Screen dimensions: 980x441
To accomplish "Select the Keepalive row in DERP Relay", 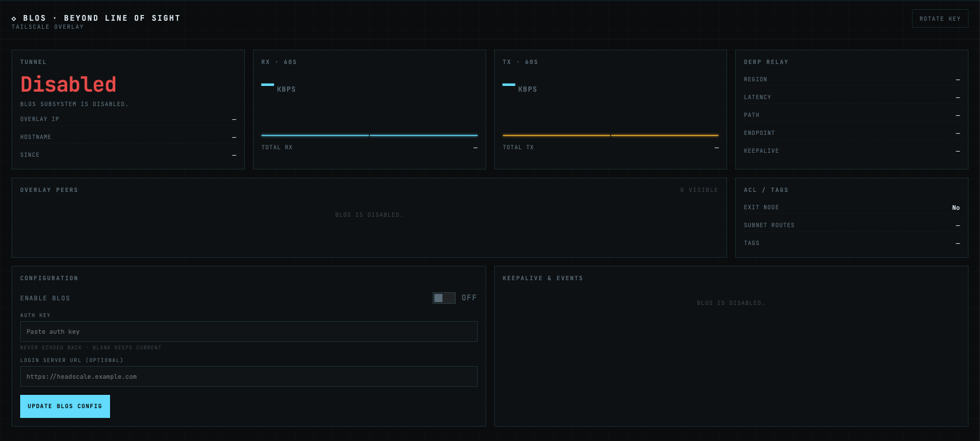I will pyautogui.click(x=852, y=151).
